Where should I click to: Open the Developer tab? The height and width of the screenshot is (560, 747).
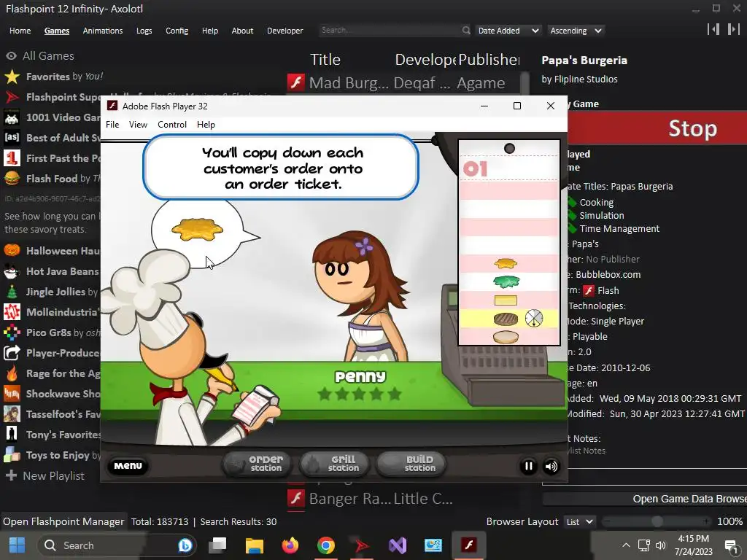point(285,31)
